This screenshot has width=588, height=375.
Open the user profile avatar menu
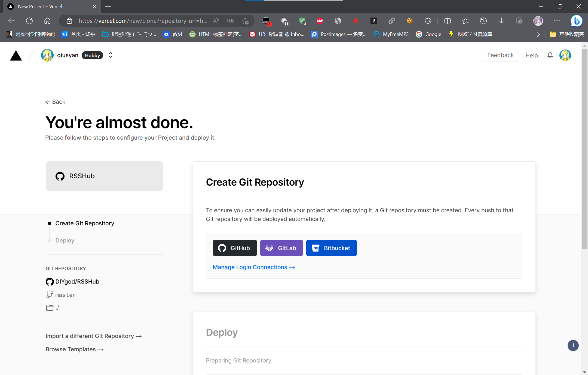[x=565, y=55]
